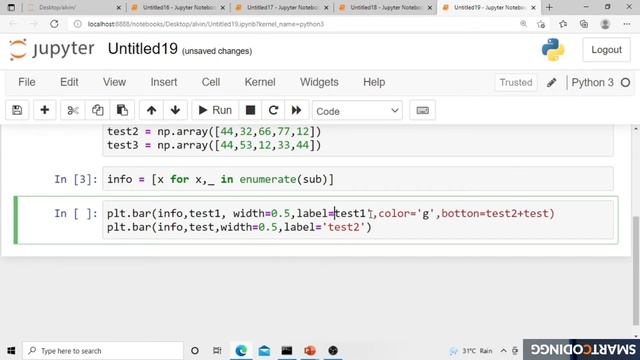
Task: Click the kernel idle indicator circle
Action: pyautogui.click(x=625, y=82)
